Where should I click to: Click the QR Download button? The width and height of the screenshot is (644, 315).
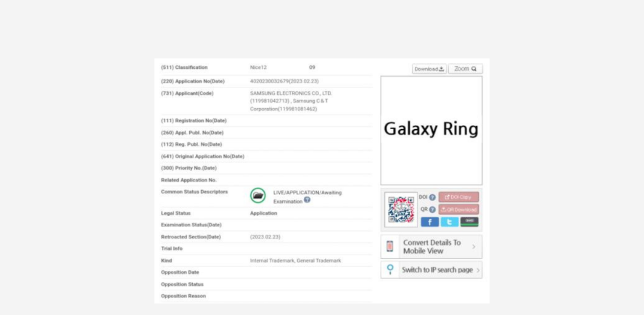point(459,209)
